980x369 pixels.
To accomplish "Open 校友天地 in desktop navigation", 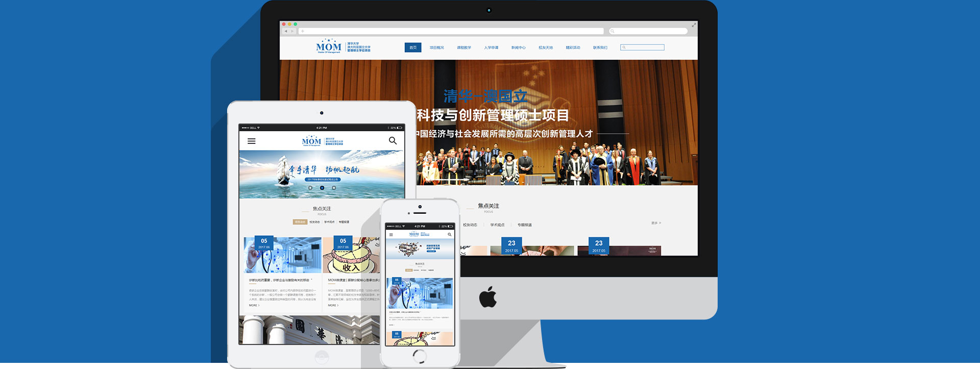I will (x=546, y=47).
